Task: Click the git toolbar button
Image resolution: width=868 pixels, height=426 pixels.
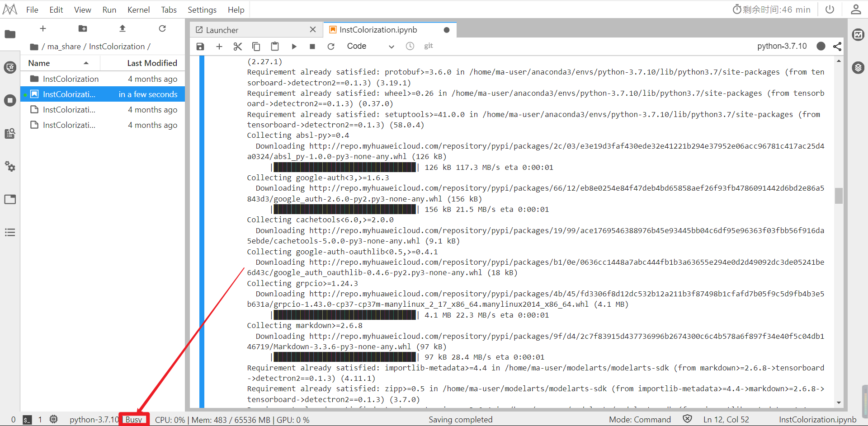Action: click(429, 46)
